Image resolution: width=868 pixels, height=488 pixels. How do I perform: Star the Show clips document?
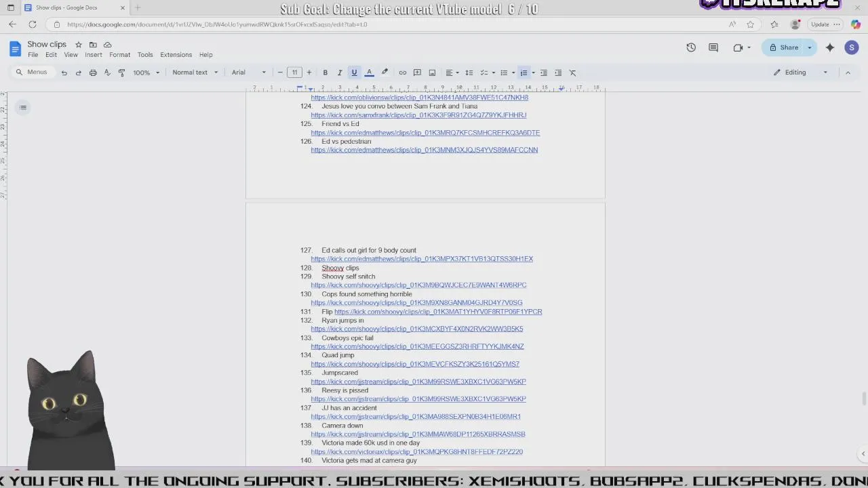pyautogui.click(x=79, y=45)
